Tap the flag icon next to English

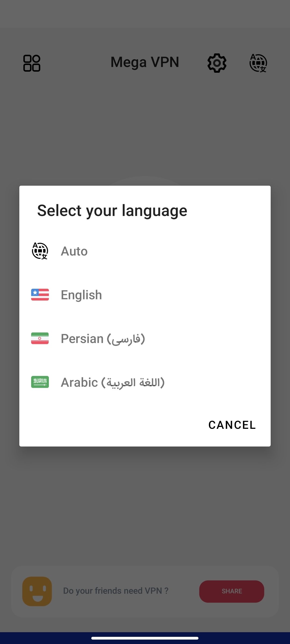(x=40, y=295)
